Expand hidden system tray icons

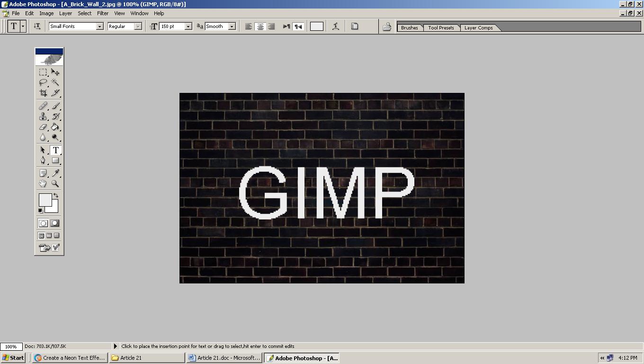602,358
